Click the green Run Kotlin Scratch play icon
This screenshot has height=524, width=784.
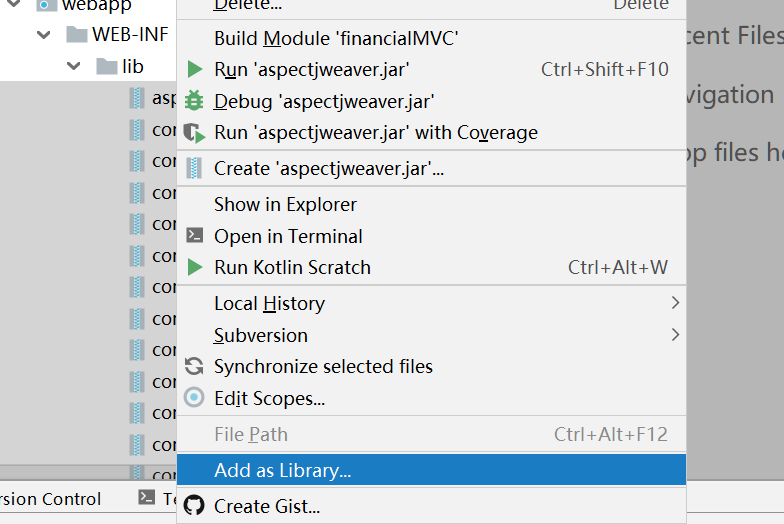tap(194, 268)
